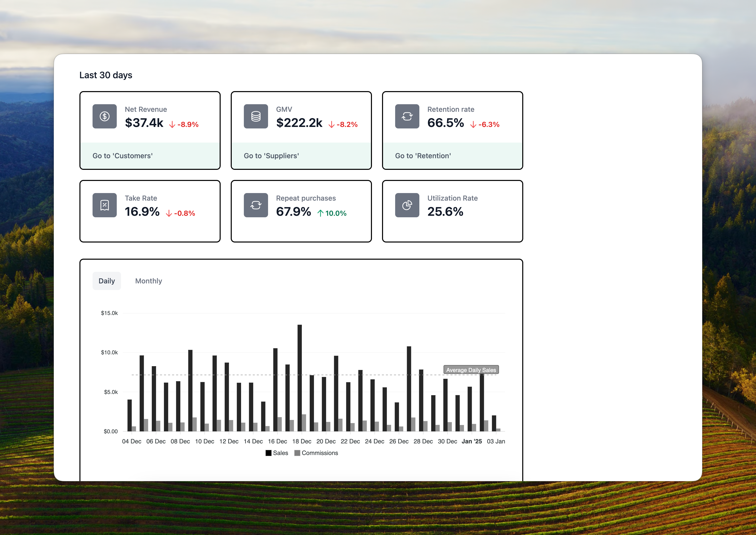Switch chart to the Monthly tab

[x=149, y=281]
